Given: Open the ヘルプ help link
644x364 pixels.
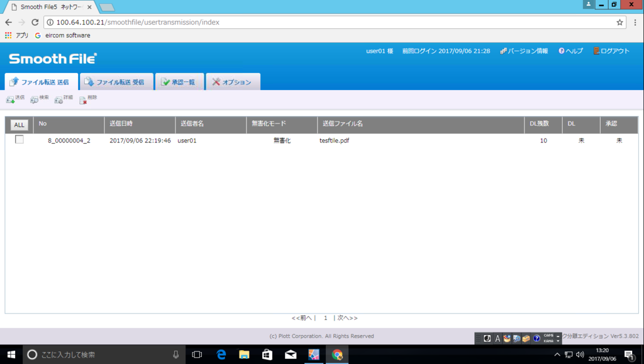Looking at the screenshot, I should pos(570,51).
